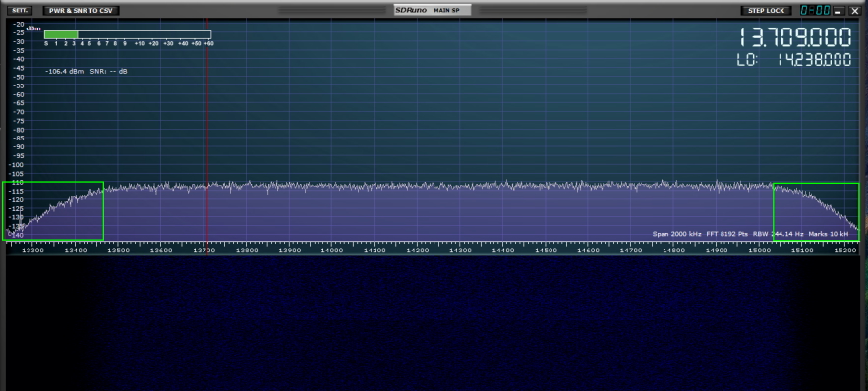Click the -106.4 dBm power readout
868x391 pixels.
65,72
